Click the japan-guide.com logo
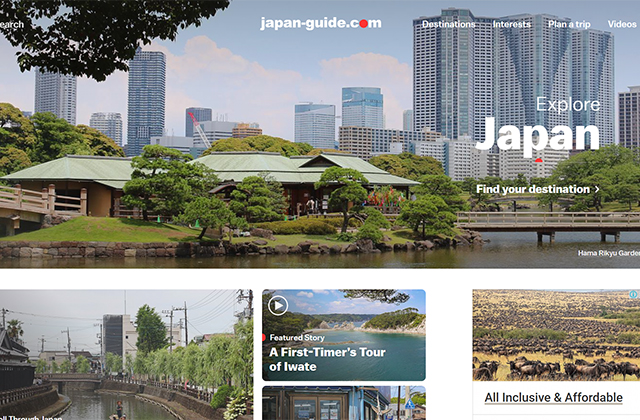The image size is (640, 420). point(320,23)
